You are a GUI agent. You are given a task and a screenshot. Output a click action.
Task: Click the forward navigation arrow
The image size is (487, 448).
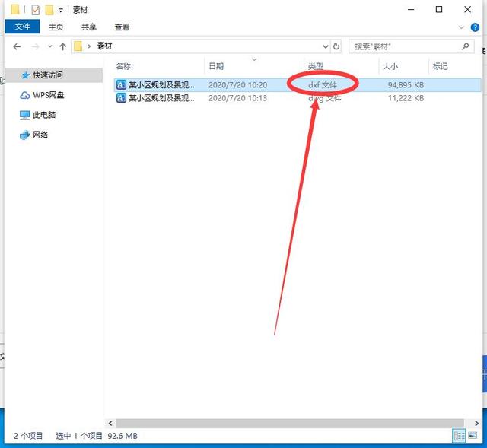(36, 46)
